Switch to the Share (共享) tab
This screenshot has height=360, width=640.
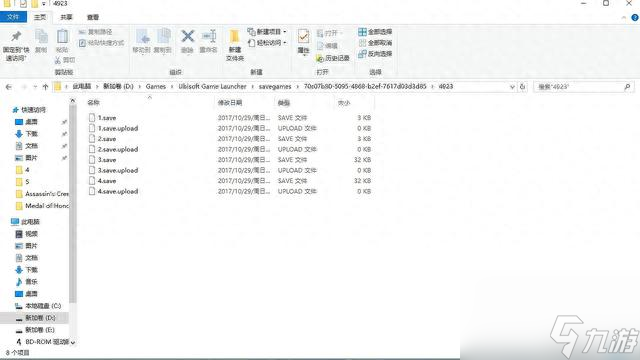tap(66, 17)
